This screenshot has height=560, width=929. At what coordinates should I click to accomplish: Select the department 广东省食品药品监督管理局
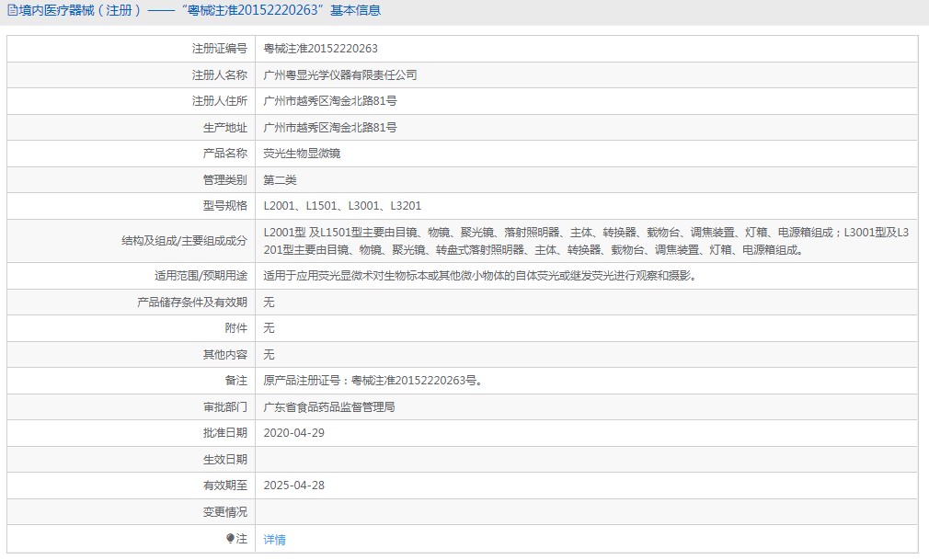pyautogui.click(x=328, y=407)
